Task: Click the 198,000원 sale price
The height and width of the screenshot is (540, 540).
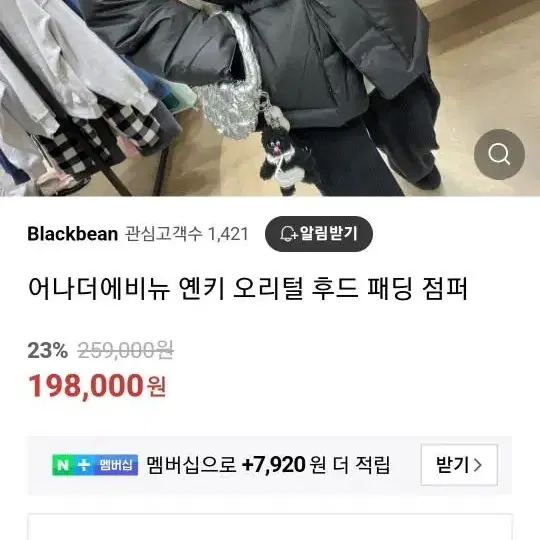Action: (97, 386)
